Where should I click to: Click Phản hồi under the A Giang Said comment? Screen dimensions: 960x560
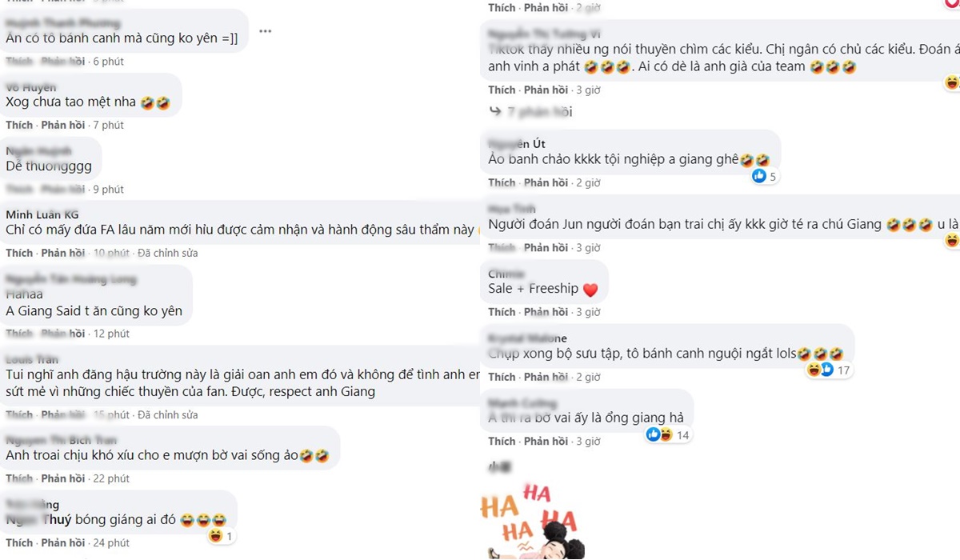[x=63, y=334]
